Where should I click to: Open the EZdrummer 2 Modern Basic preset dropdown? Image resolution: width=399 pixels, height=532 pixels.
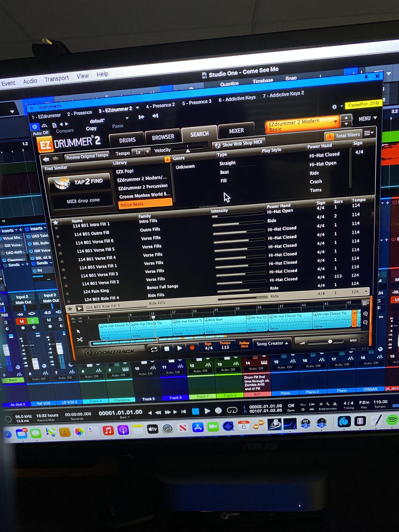(x=302, y=125)
